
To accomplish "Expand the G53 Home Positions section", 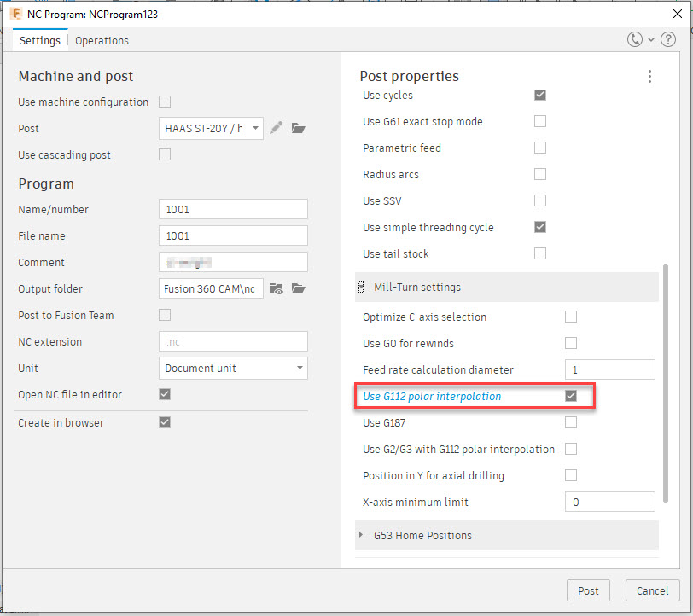I will 361,536.
